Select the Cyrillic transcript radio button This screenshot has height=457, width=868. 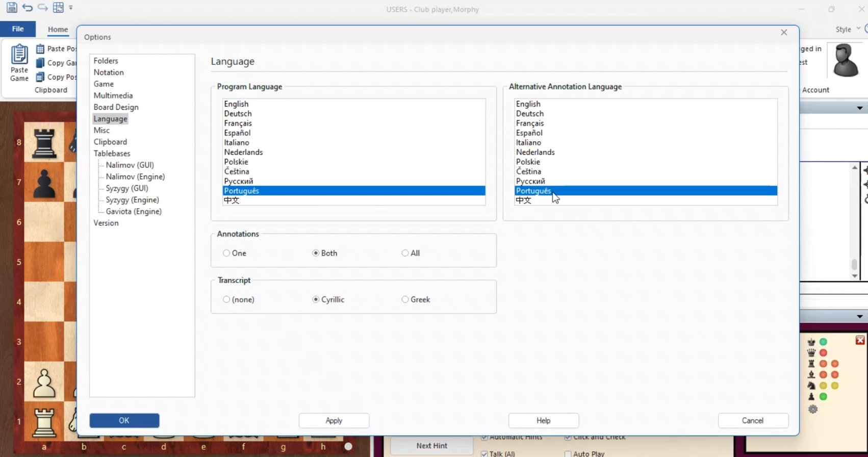(x=316, y=299)
